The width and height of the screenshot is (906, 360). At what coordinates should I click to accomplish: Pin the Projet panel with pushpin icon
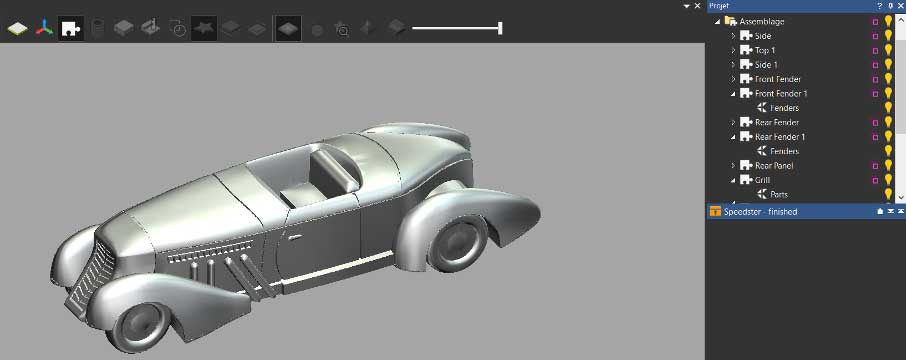[x=890, y=6]
